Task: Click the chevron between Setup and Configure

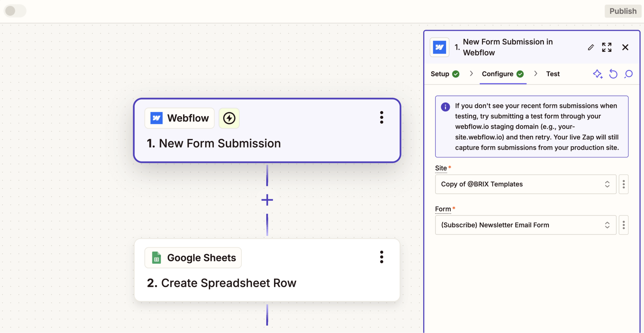Action: 471,74
